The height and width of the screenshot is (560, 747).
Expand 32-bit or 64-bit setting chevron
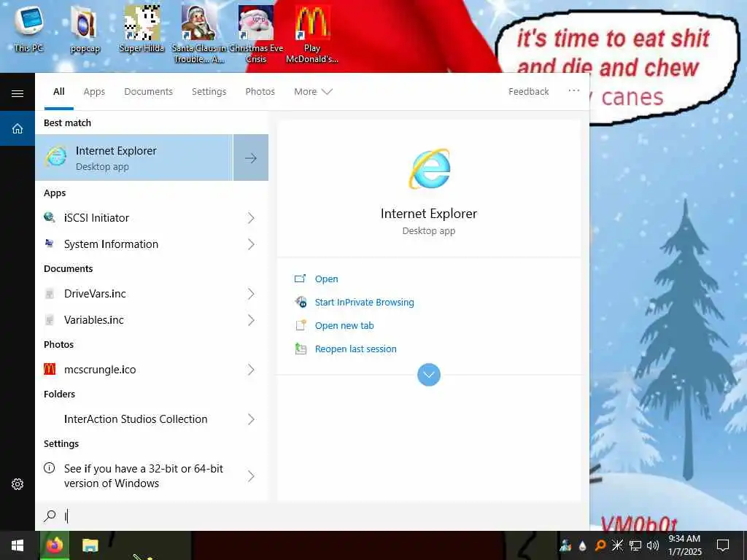[251, 475]
